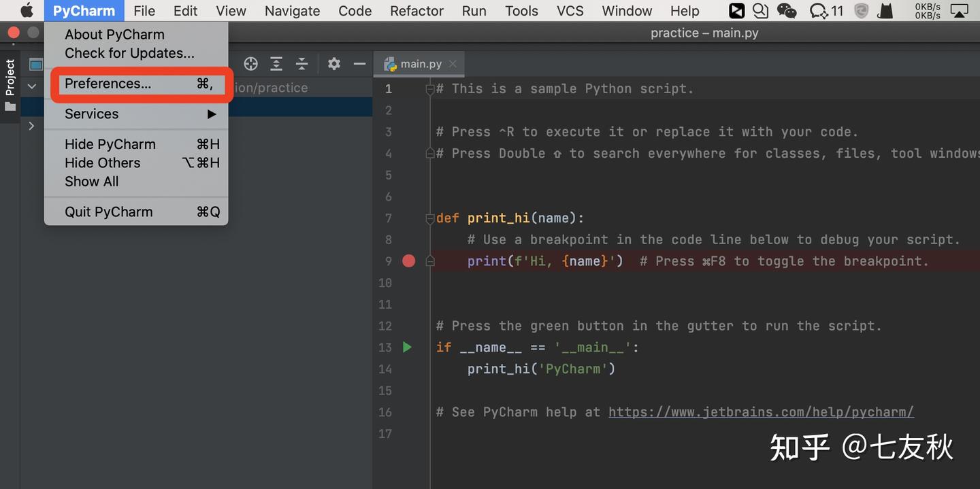This screenshot has height=489, width=980.
Task: Open the Refactor menu
Action: [x=416, y=11]
